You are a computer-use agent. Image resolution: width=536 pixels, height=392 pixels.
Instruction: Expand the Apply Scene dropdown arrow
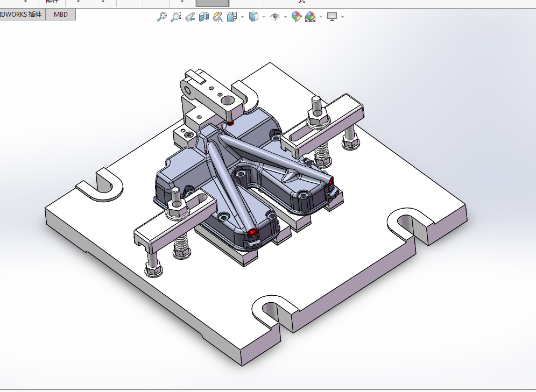click(321, 17)
